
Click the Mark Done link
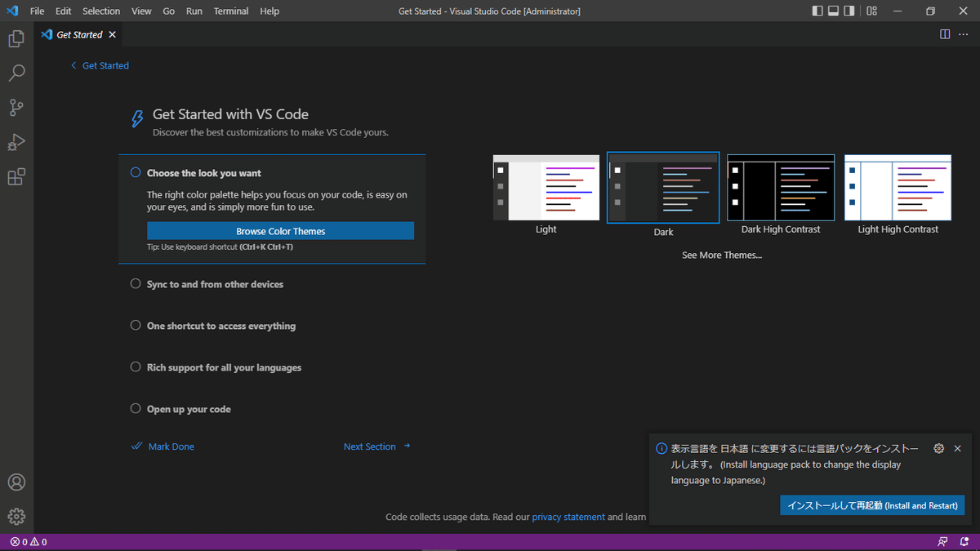[171, 447]
